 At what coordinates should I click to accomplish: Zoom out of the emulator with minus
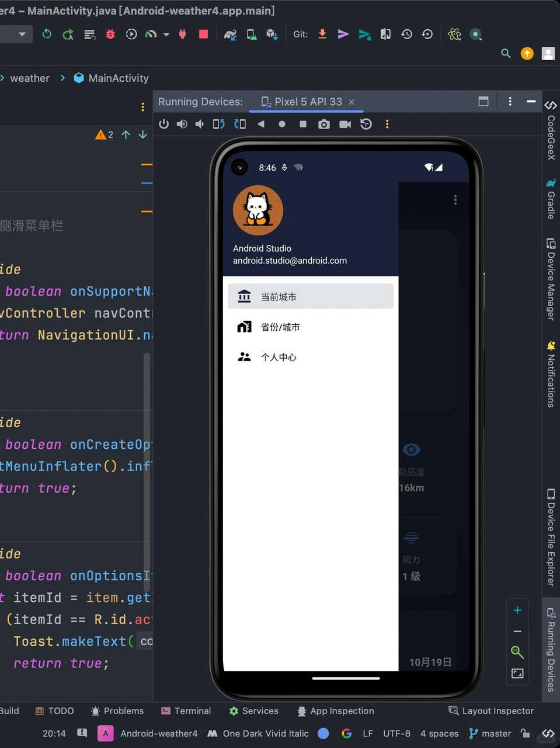[x=517, y=631]
